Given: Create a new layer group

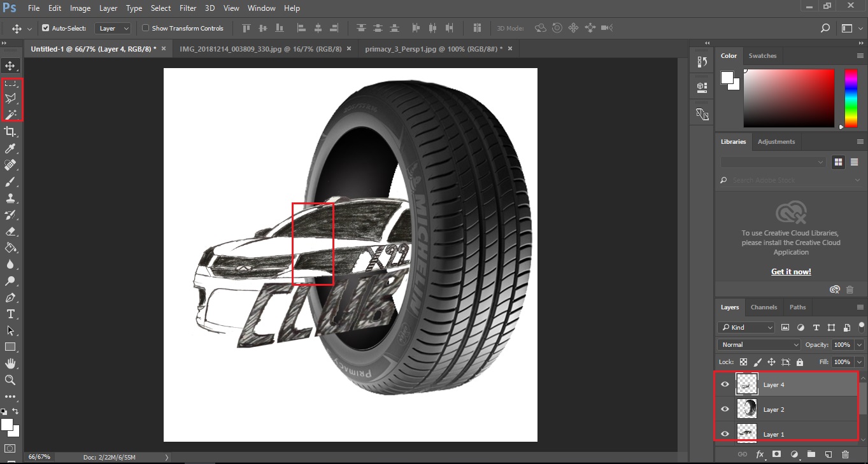Looking at the screenshot, I should (x=811, y=454).
